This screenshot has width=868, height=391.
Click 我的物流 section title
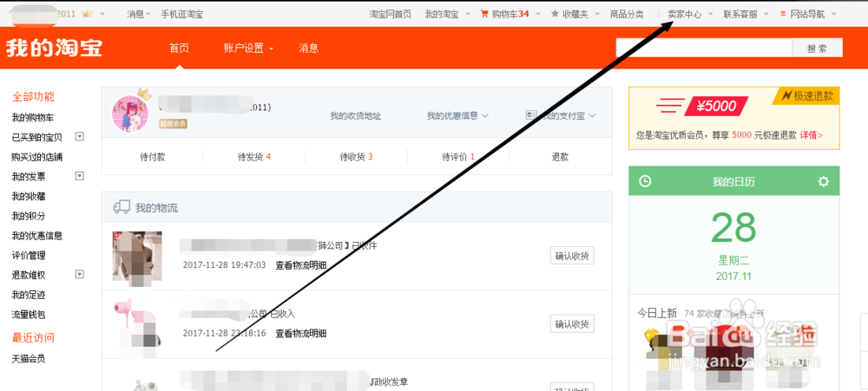coord(156,208)
